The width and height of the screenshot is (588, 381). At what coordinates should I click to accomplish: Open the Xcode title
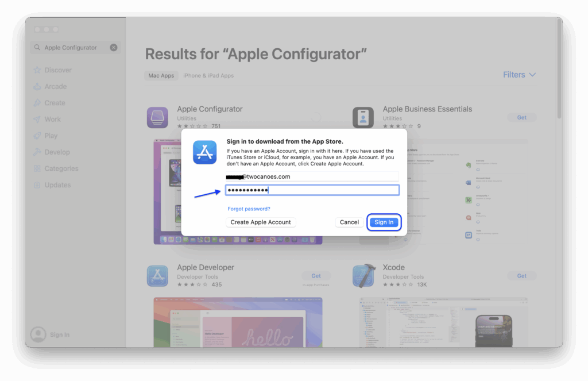[x=393, y=267]
